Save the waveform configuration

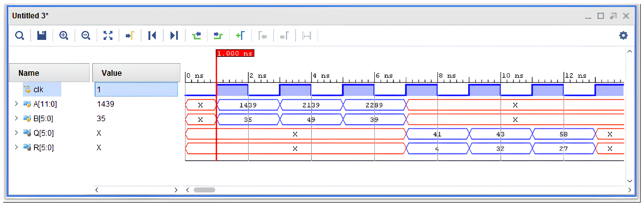pyautogui.click(x=42, y=36)
